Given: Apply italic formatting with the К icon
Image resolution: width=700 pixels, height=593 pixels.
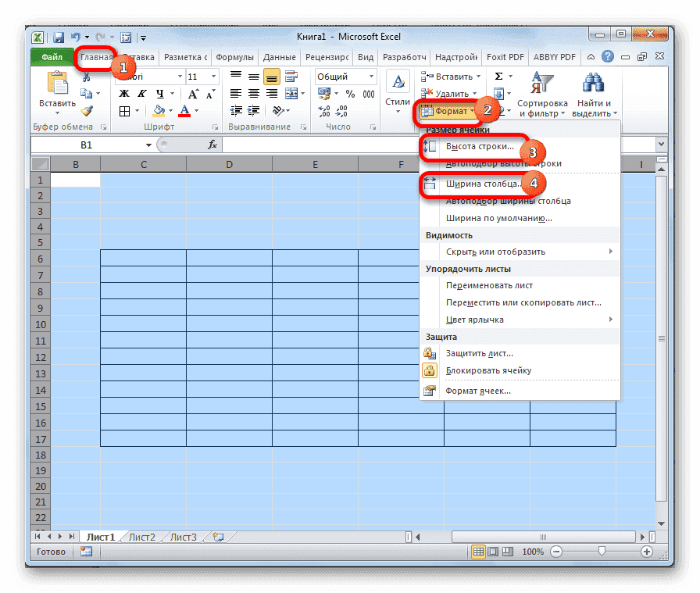Looking at the screenshot, I should [142, 91].
